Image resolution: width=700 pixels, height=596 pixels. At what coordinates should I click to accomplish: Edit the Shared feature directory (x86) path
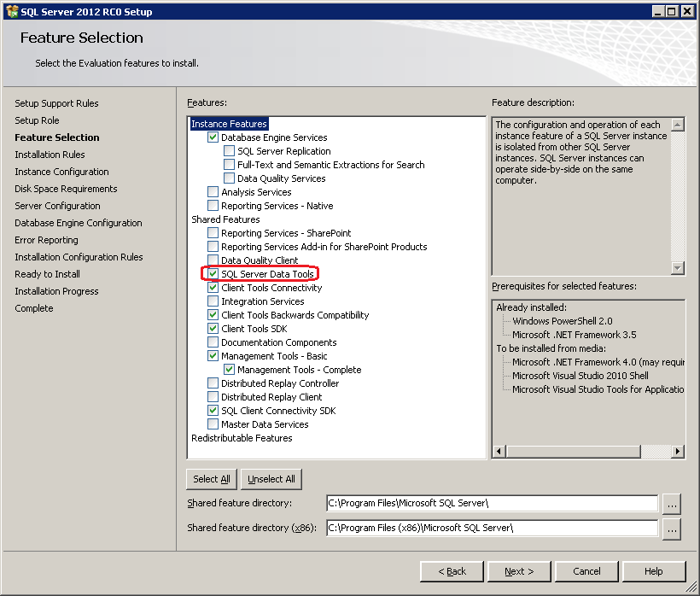(x=492, y=528)
